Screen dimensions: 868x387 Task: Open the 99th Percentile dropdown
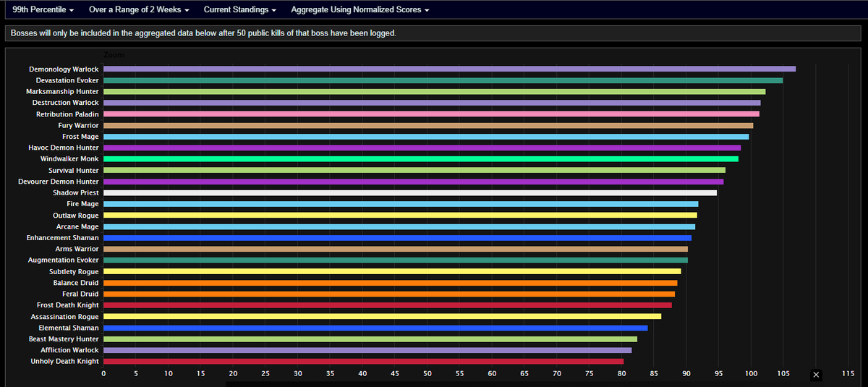tap(43, 10)
